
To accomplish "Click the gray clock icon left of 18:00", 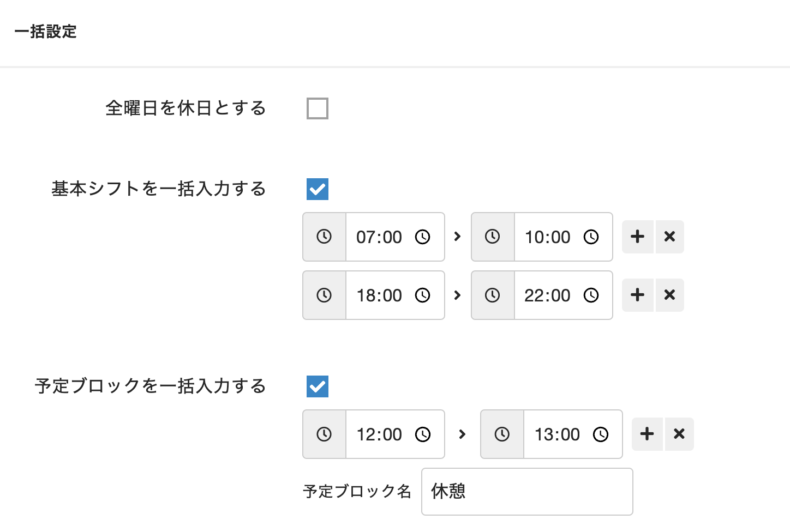I will click(x=324, y=295).
